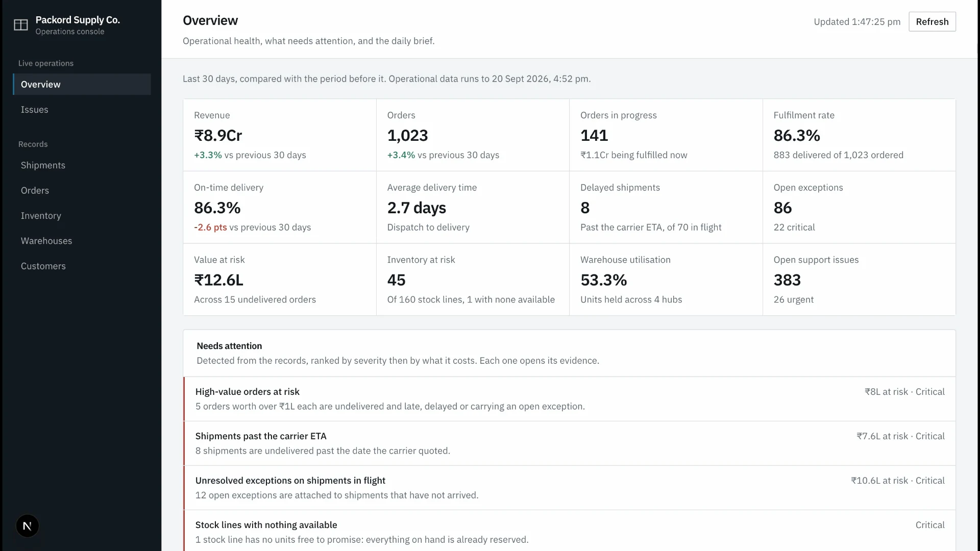Open Stock lines with nothing available alert
This screenshot has width=980, height=551.
tap(569, 531)
